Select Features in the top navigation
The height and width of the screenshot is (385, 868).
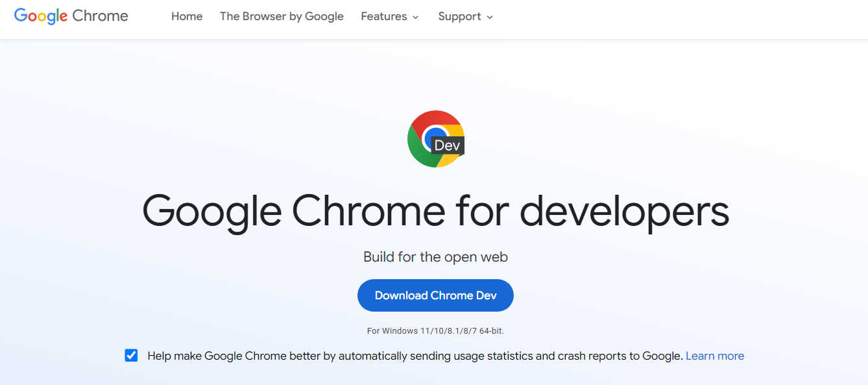coord(384,16)
